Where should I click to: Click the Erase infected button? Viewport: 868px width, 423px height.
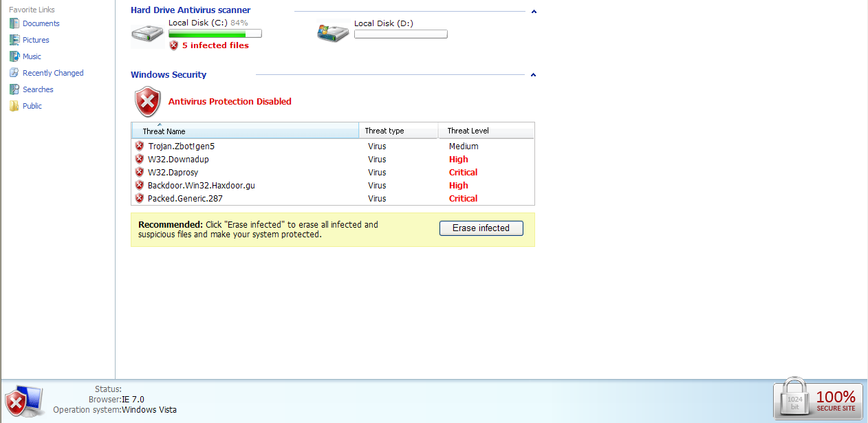pos(481,228)
